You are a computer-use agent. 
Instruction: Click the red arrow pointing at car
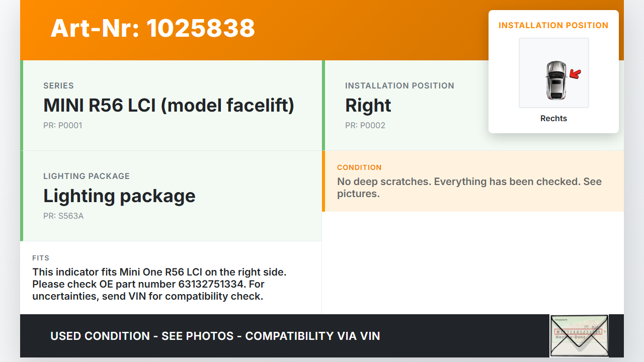coord(575,74)
